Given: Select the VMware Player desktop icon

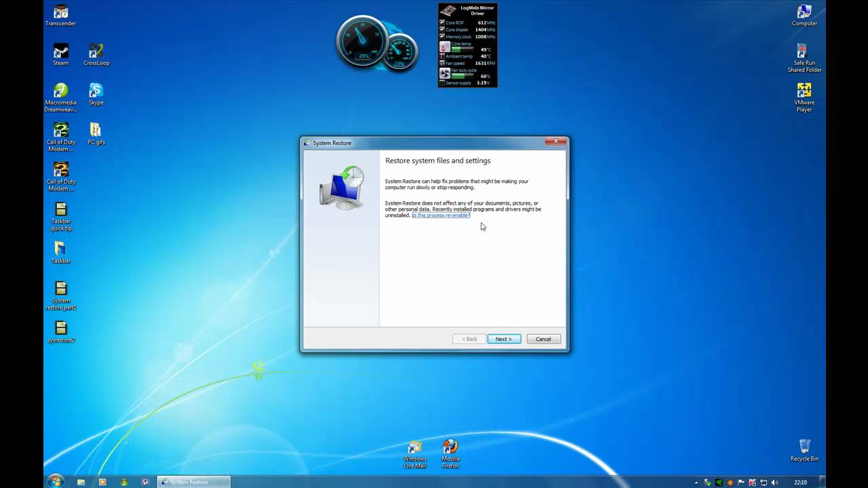Looking at the screenshot, I should [804, 98].
